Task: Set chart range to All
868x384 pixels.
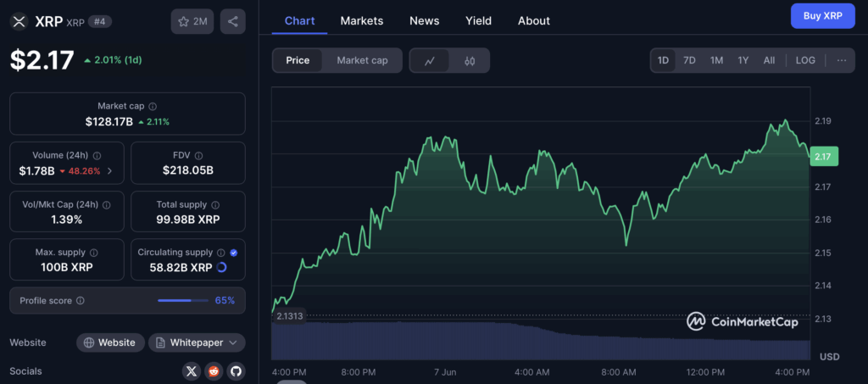Action: tap(769, 60)
